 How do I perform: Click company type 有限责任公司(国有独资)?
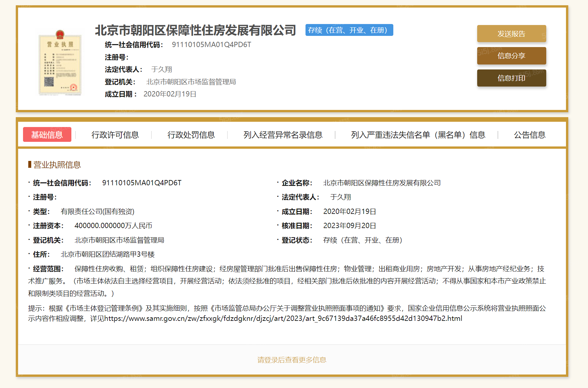click(x=98, y=212)
